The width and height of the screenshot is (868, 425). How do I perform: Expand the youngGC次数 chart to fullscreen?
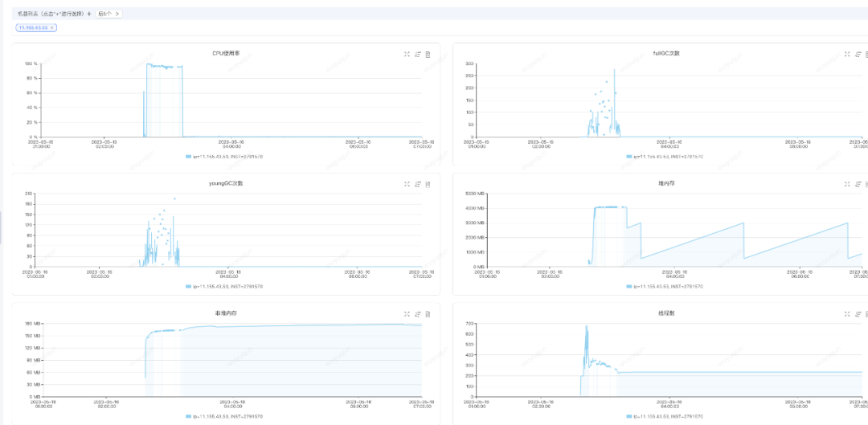407,184
